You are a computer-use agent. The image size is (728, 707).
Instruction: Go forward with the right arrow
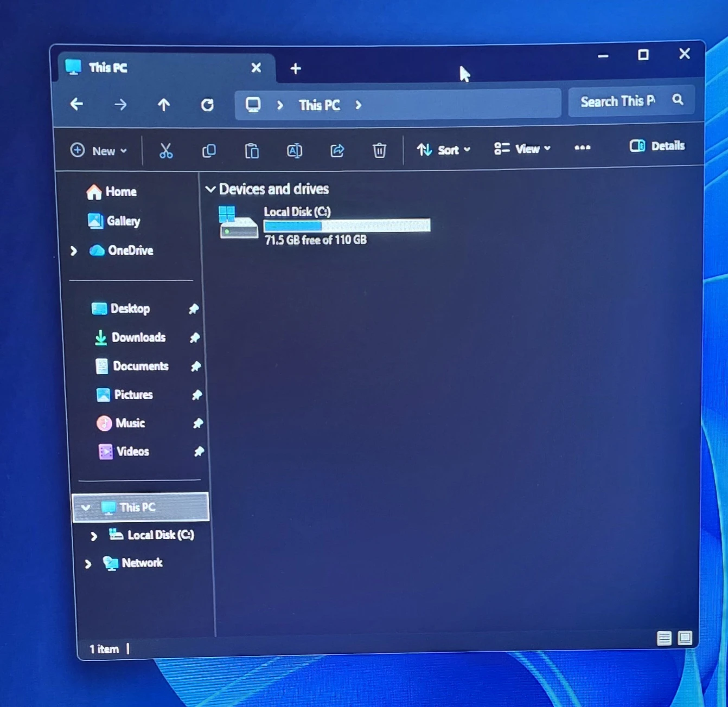coord(120,104)
